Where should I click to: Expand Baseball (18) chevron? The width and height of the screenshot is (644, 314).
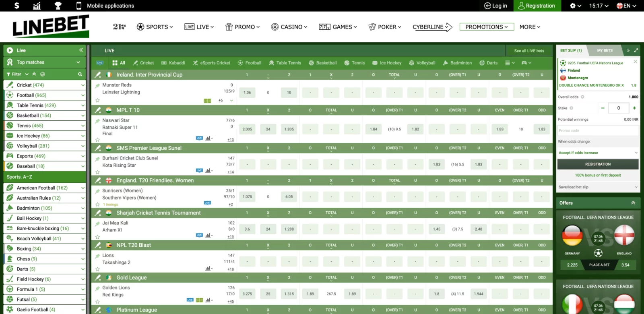tap(83, 166)
